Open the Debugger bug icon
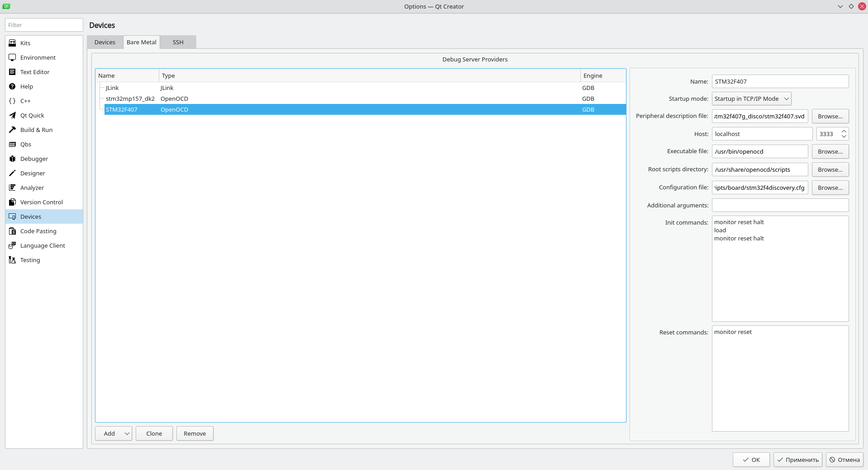868x470 pixels. tap(12, 159)
